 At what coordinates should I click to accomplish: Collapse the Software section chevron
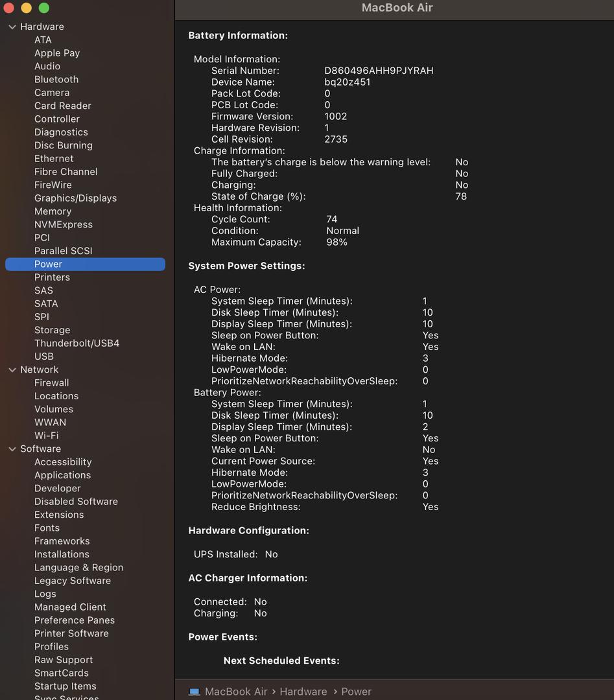coord(12,449)
